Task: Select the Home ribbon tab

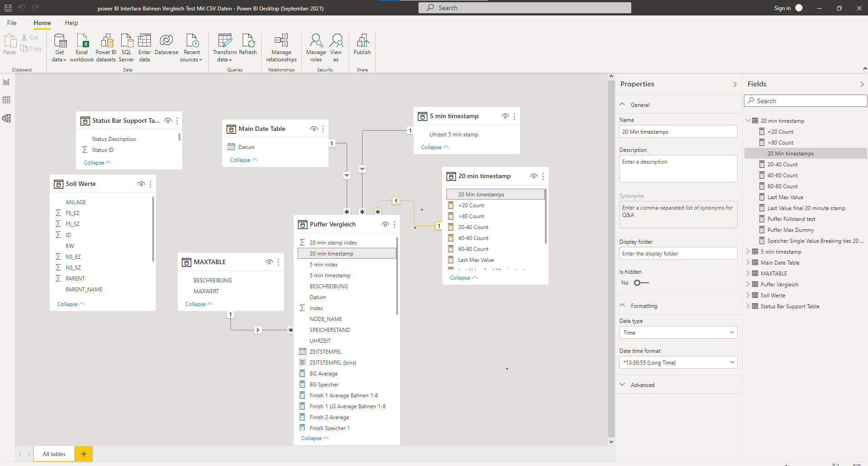Action: pyautogui.click(x=42, y=23)
